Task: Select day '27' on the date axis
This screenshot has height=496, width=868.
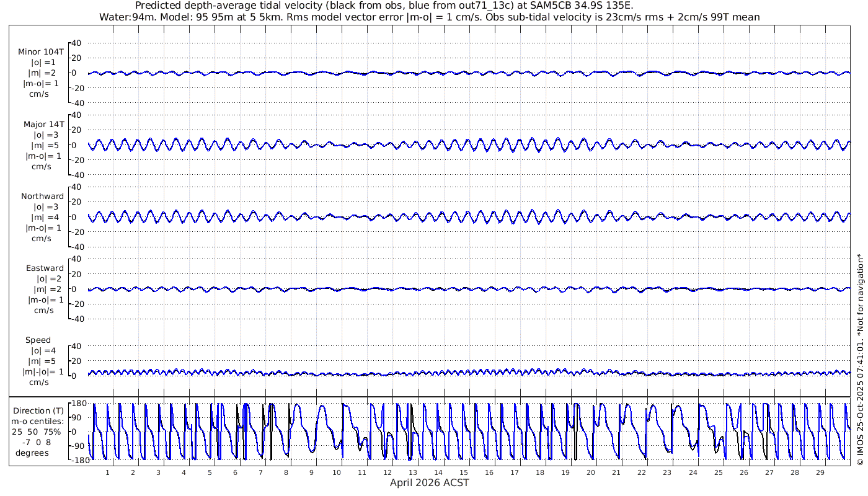Action: click(769, 472)
